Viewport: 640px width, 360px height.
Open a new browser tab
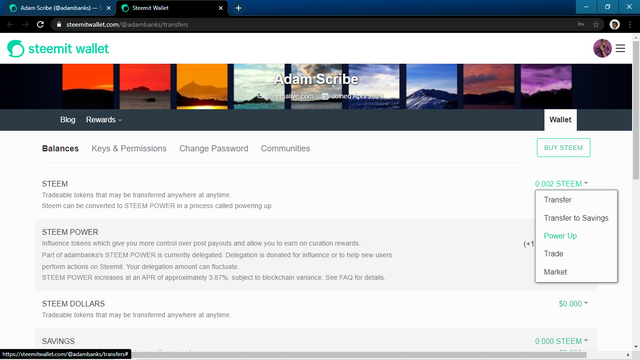(238, 8)
